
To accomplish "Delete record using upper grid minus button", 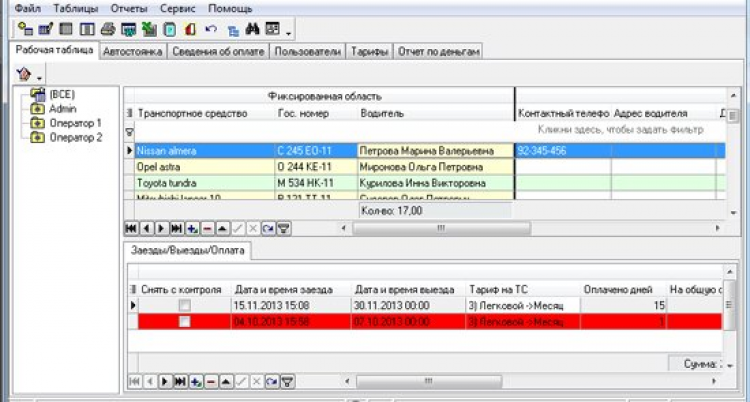I will pos(206,228).
